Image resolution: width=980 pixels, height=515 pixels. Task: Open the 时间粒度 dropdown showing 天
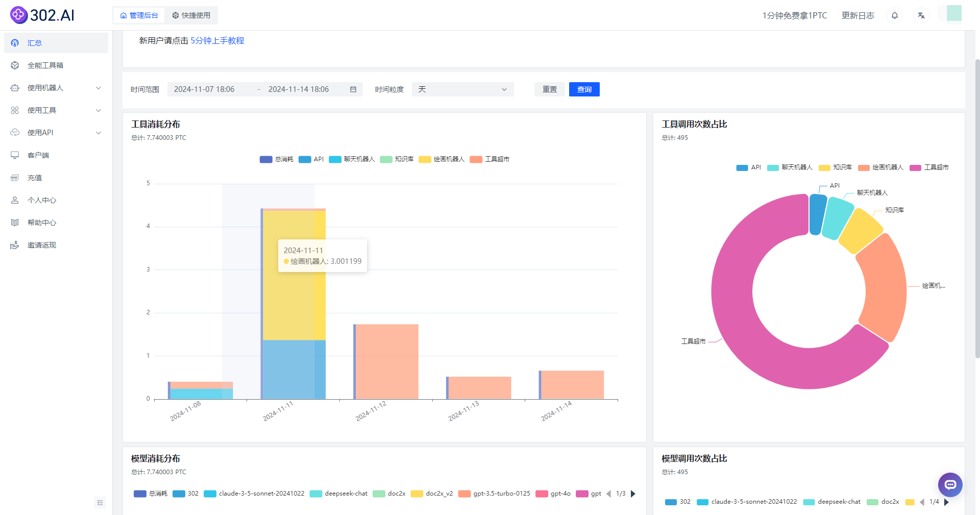coord(462,89)
